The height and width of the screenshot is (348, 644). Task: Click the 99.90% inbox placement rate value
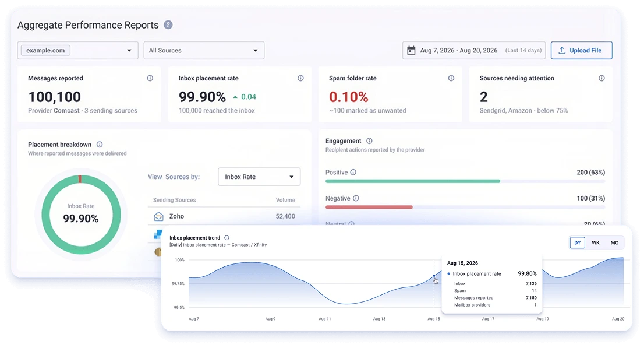202,97
